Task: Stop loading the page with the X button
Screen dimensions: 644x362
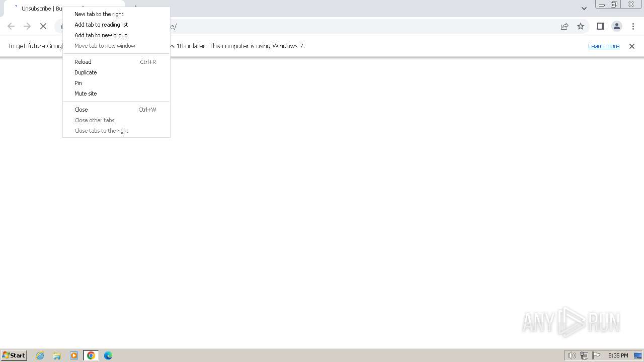Action: (x=43, y=26)
